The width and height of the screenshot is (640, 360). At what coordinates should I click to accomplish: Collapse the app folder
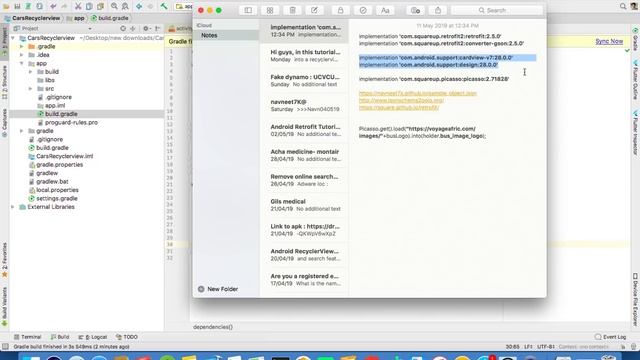click(x=22, y=64)
